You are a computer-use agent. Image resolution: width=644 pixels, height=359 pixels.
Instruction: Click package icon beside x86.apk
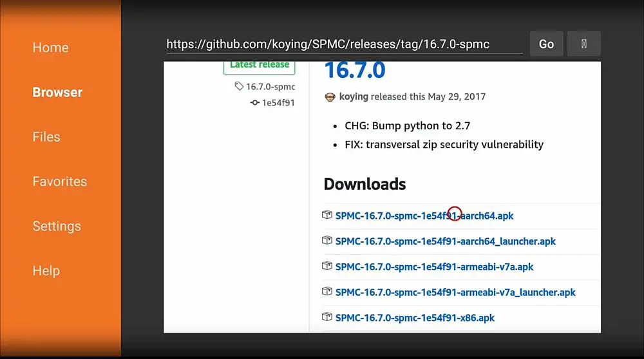(x=327, y=317)
